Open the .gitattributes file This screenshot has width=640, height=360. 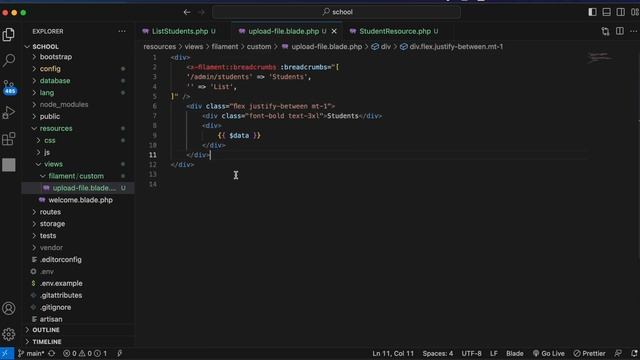coord(78,295)
